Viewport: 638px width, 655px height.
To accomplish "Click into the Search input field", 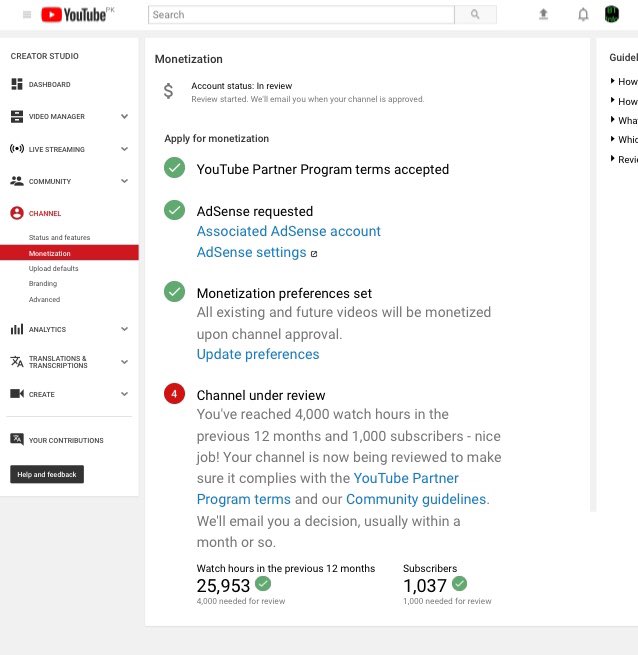I will tap(301, 15).
